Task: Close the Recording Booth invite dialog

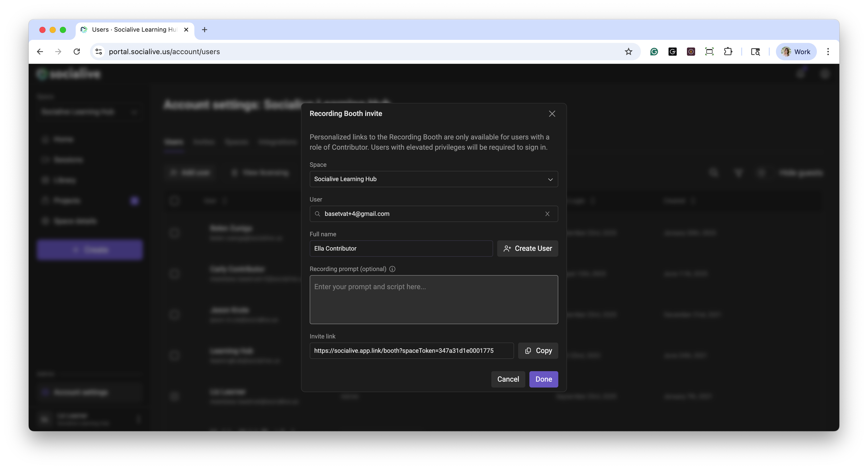Action: click(552, 114)
